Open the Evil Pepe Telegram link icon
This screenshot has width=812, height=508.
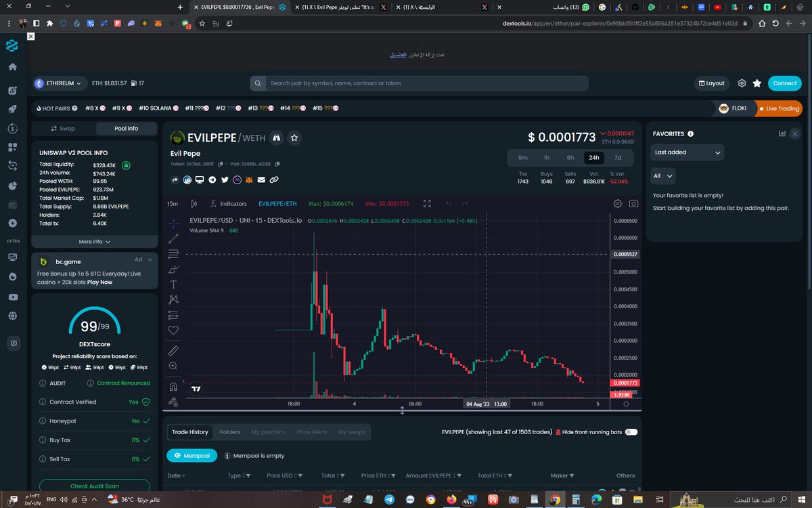[212, 180]
